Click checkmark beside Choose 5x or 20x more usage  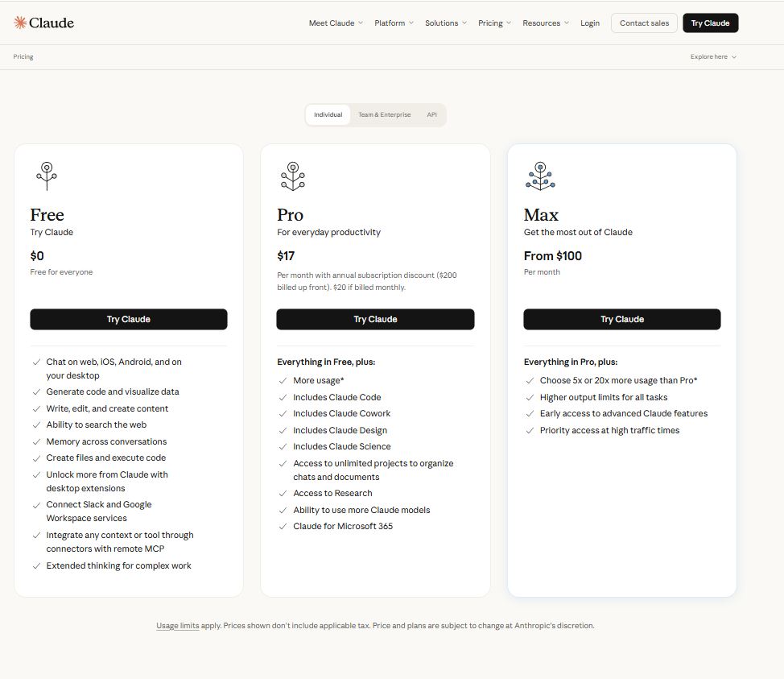coord(530,381)
